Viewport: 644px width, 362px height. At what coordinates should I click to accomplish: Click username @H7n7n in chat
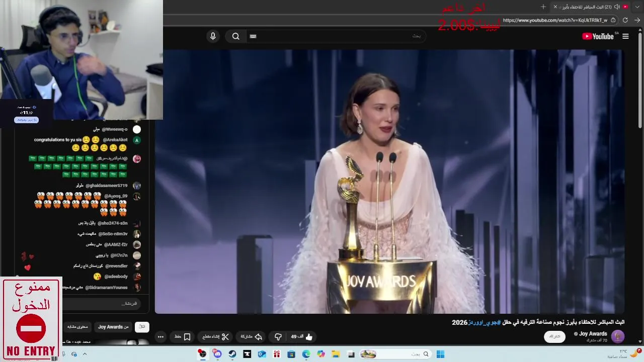[119, 255]
